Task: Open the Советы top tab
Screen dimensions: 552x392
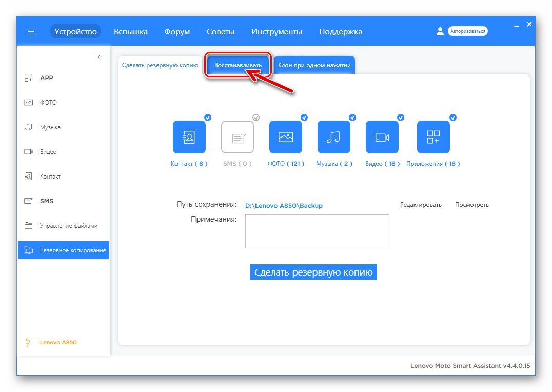Action: tap(221, 32)
